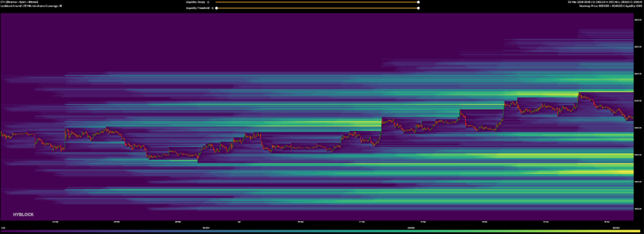Image resolution: width=644 pixels, height=234 pixels.
Task: Click the Heatmap Price readout line
Action: point(610,6)
